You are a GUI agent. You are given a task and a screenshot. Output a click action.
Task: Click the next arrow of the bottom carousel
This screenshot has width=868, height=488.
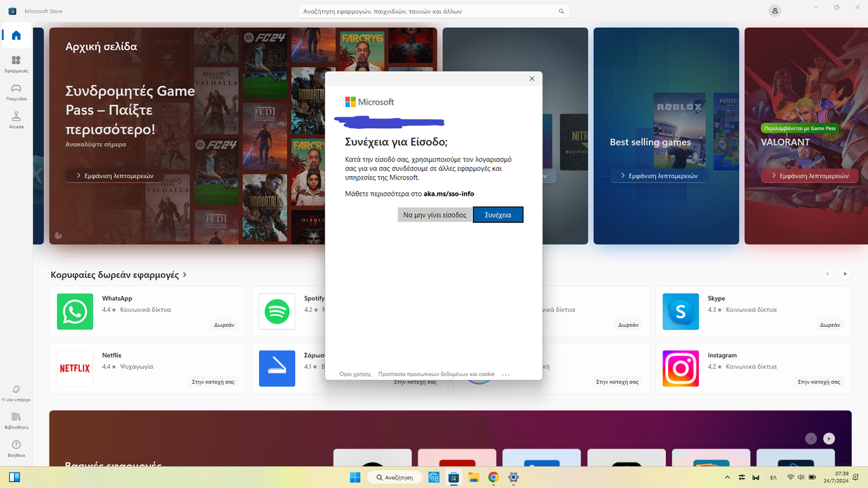tap(829, 439)
